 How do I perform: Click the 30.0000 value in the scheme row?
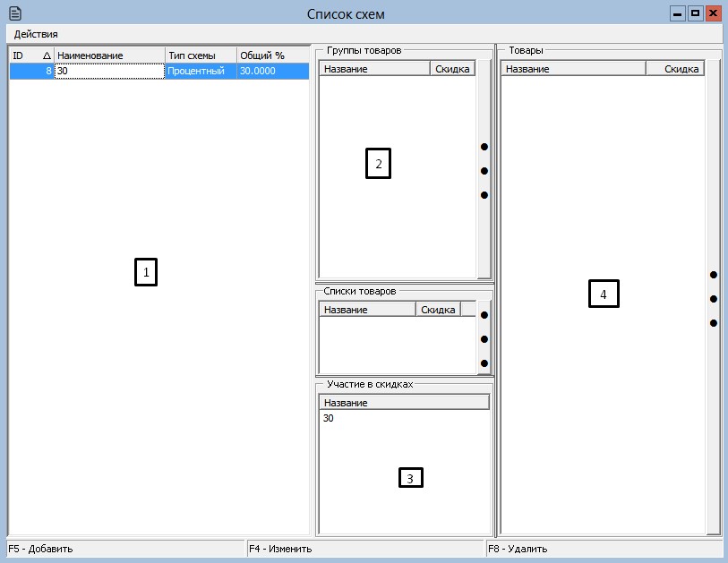[272, 72]
